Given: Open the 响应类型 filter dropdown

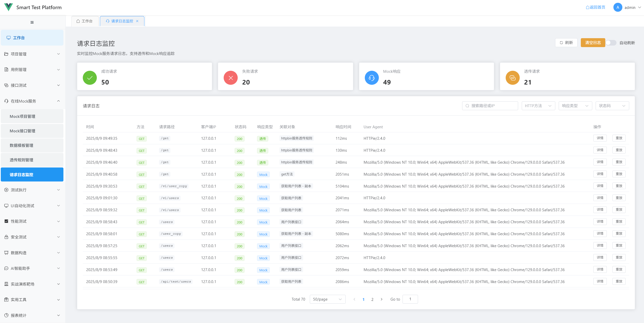Looking at the screenshot, I should (575, 106).
